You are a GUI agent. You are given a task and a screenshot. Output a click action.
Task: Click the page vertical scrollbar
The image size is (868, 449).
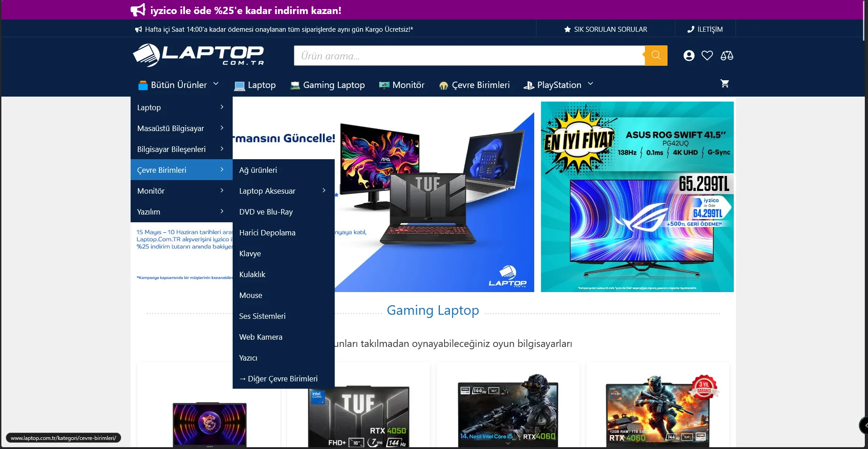pos(865,20)
